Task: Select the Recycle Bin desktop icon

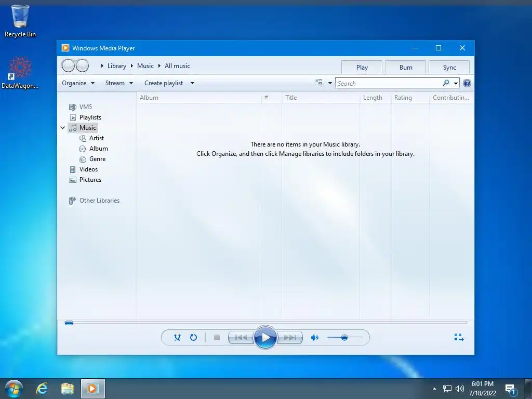Action: click(20, 21)
